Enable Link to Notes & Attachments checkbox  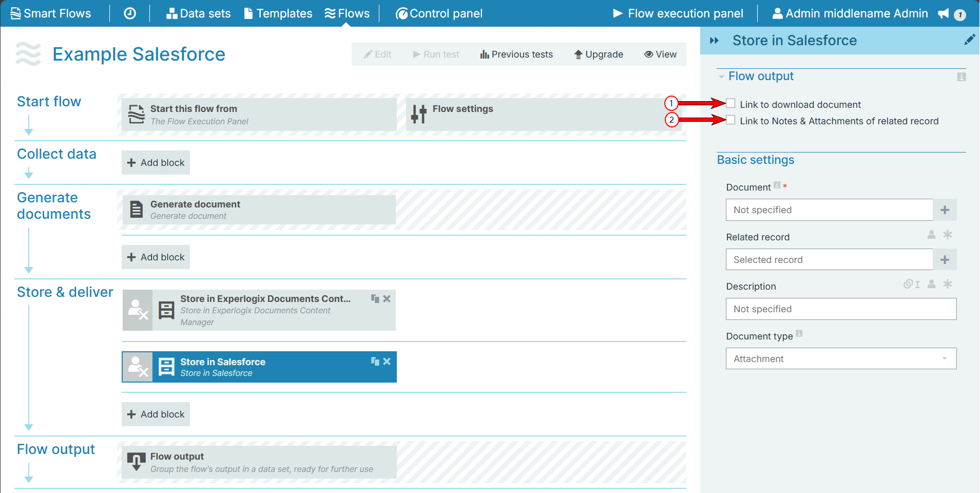[731, 120]
